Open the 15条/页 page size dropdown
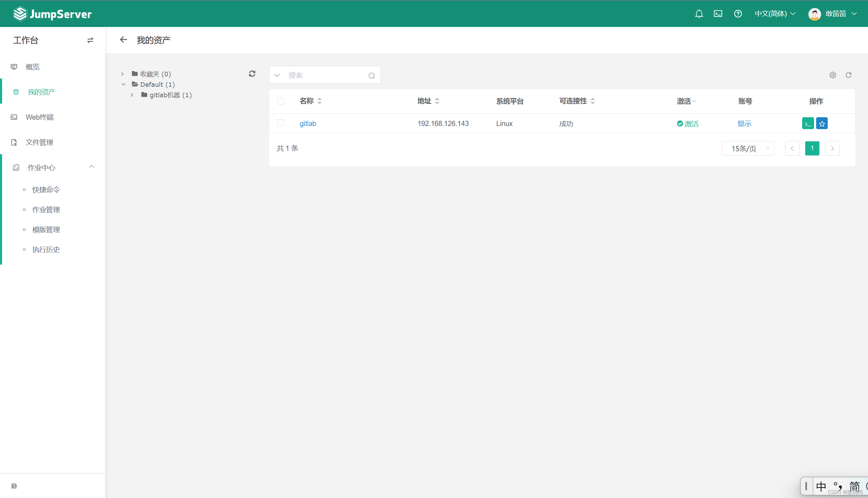868x498 pixels. point(748,148)
